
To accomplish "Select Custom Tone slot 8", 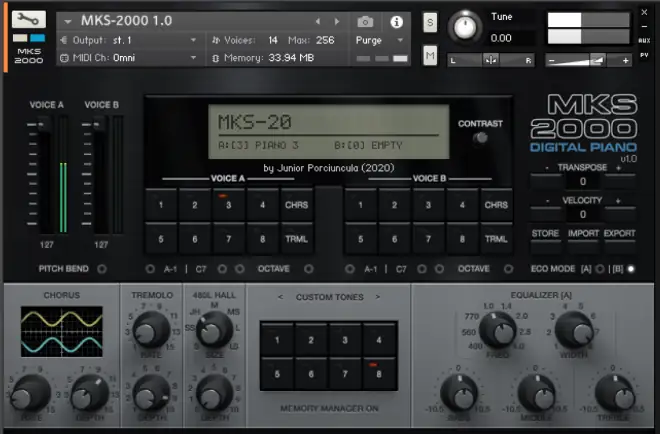I will pos(379,374).
